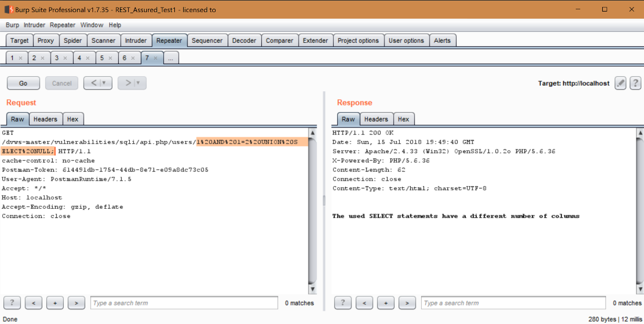The height and width of the screenshot is (324, 644).
Task: Close Repeater tab 3 with its x
Action: point(64,58)
